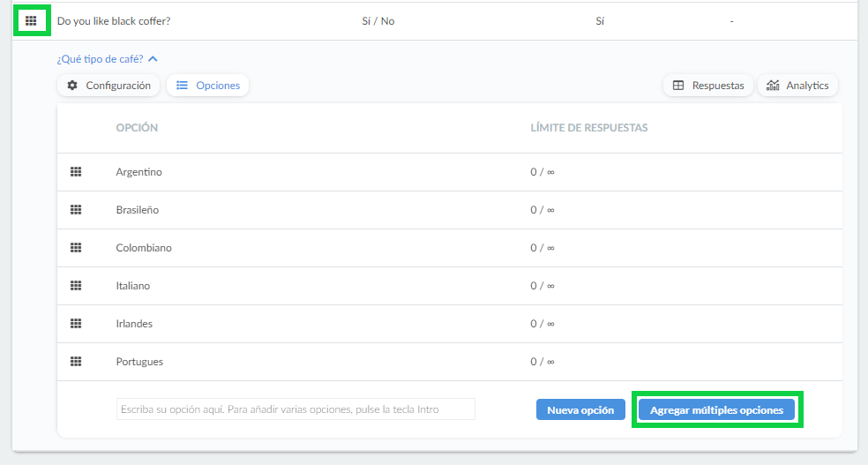Click the grid handle icon beside Colombiano
The width and height of the screenshot is (868, 465).
[x=76, y=247]
